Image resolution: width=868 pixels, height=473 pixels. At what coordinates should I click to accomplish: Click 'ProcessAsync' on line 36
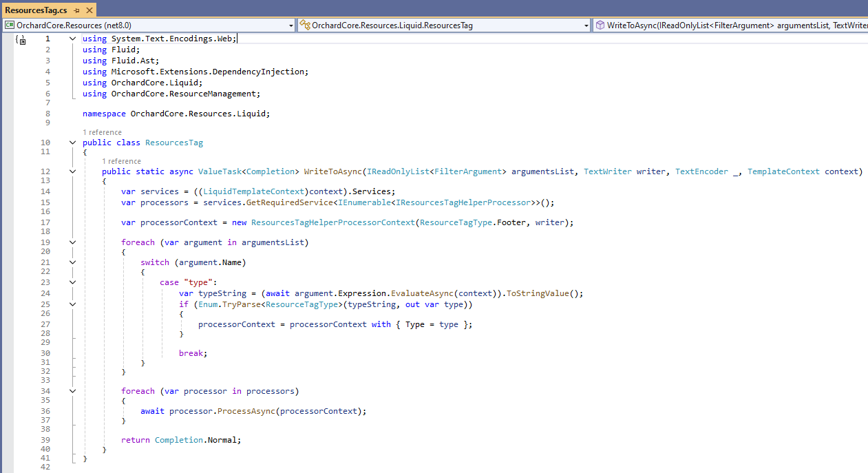pyautogui.click(x=246, y=411)
